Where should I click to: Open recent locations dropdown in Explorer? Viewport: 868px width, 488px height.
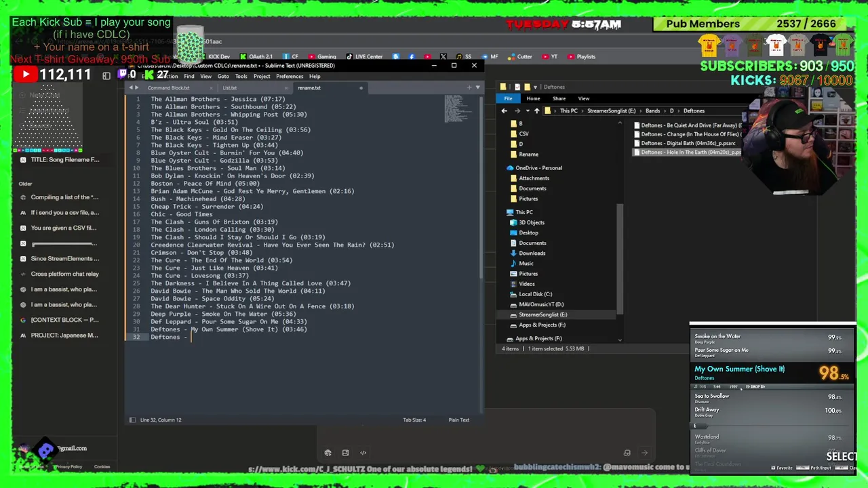point(526,111)
